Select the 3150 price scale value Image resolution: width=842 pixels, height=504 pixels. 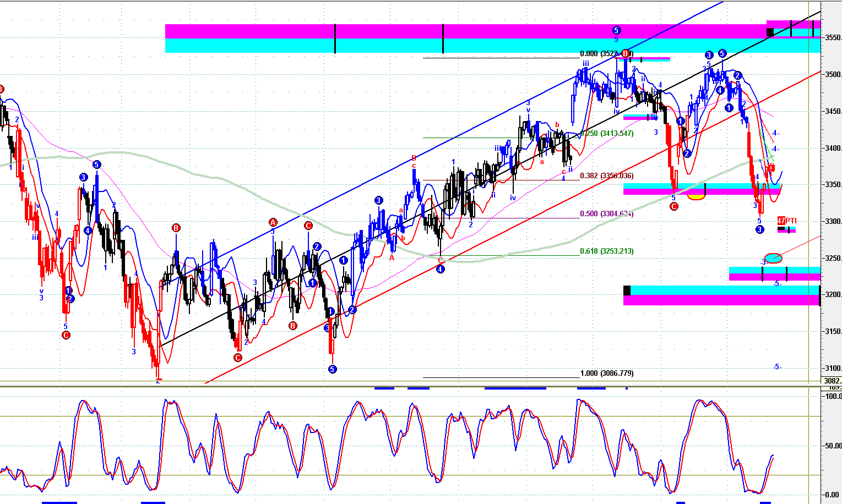pyautogui.click(x=833, y=332)
